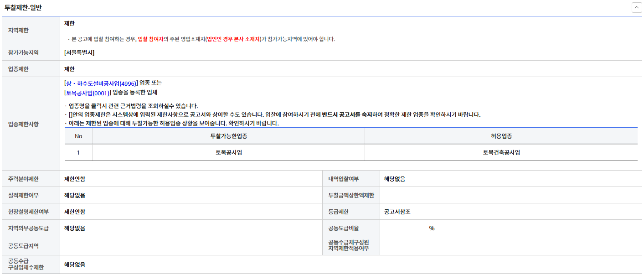Click the 업종제한사항 row label
Screen dimensions: 644x275
[24, 124]
